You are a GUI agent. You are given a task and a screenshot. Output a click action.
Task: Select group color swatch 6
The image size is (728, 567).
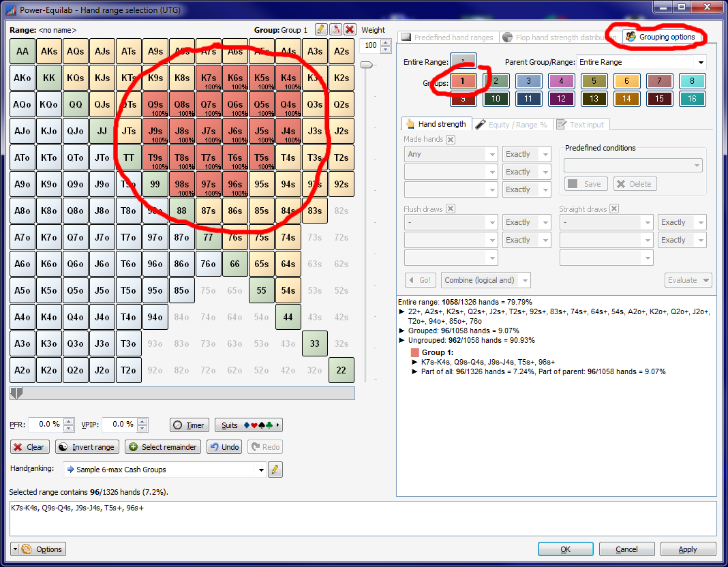(x=626, y=81)
